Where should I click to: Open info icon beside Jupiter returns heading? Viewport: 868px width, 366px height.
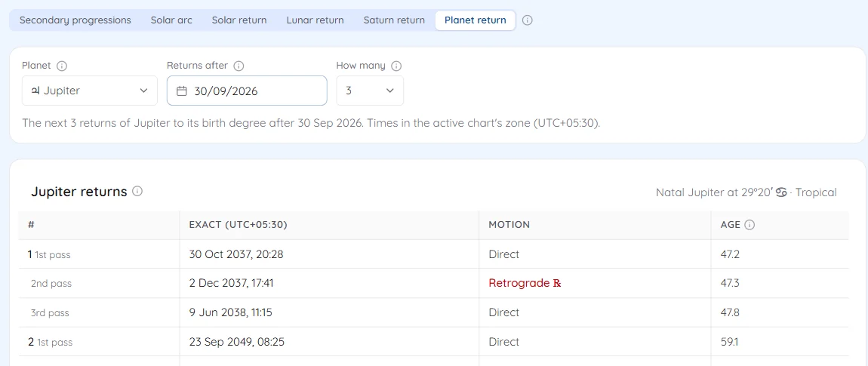tap(137, 192)
